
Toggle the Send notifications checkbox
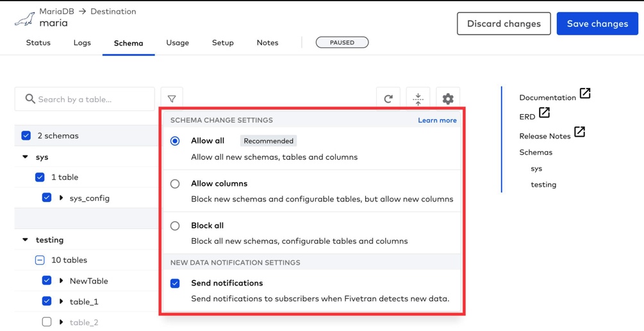point(175,284)
